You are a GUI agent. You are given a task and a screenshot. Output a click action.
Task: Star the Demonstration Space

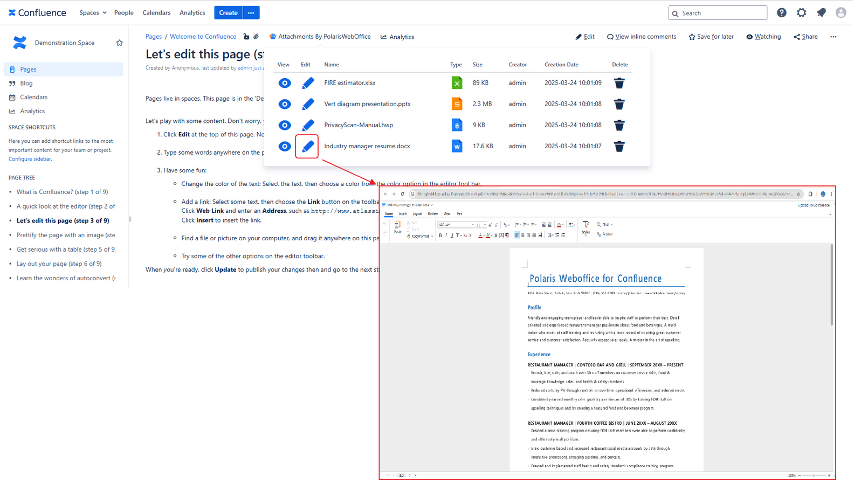click(120, 43)
